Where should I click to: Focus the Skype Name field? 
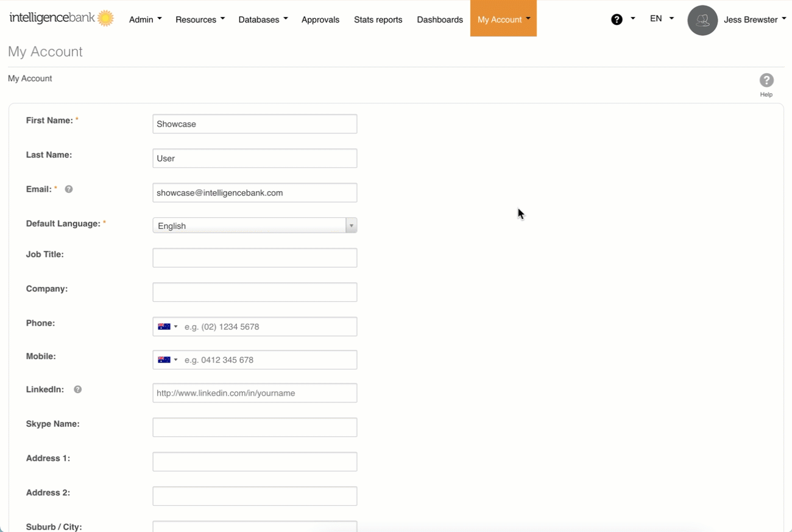[x=255, y=427]
